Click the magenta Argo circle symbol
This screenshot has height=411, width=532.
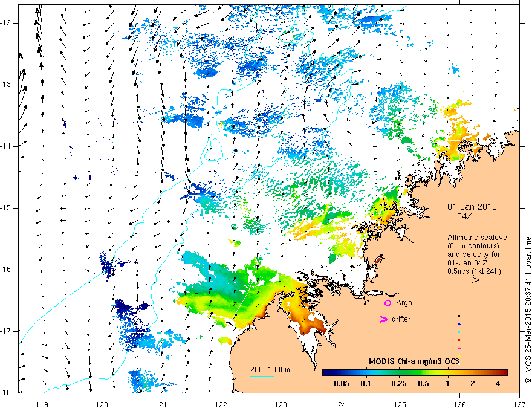coord(388,303)
